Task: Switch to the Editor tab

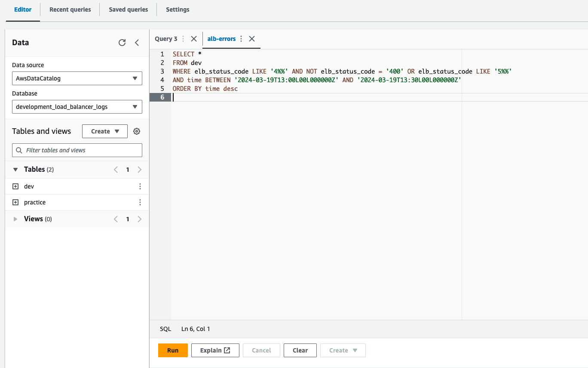Action: (23, 9)
